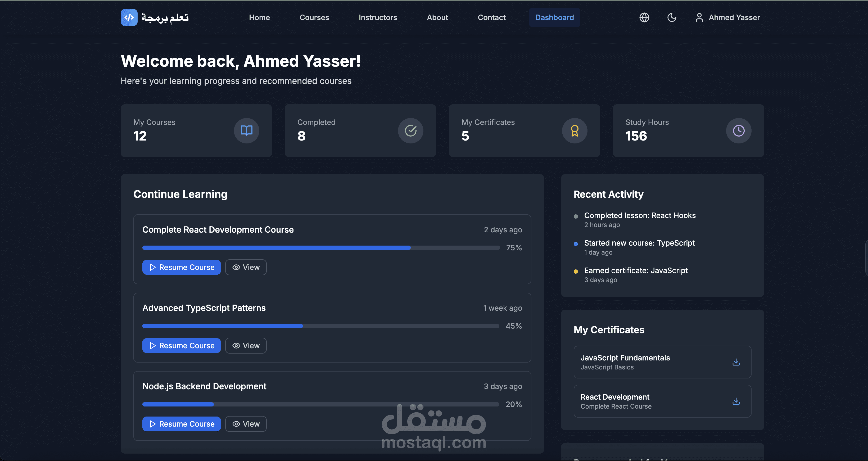
Task: Click the My Certificates award ribbon icon
Action: tap(575, 130)
